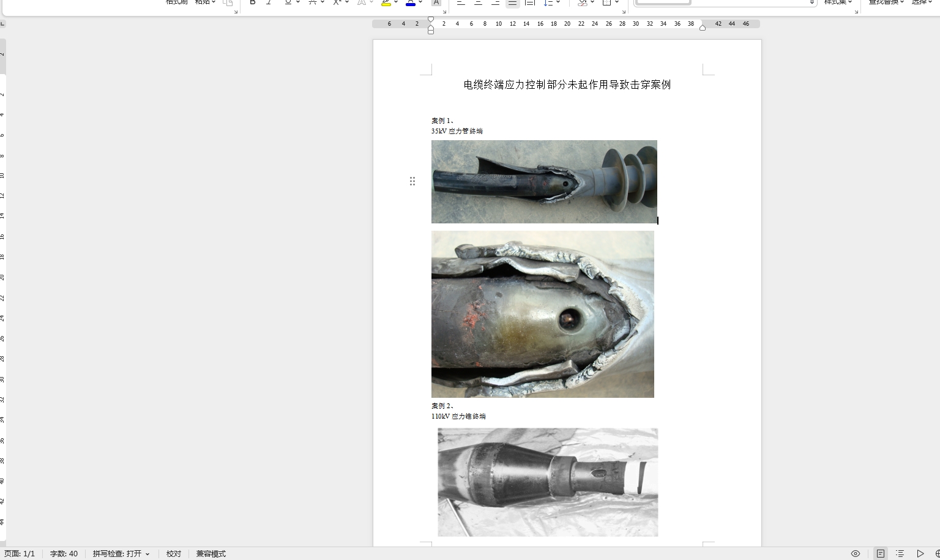The height and width of the screenshot is (560, 940).
Task: Start reading view with play icon
Action: (x=920, y=554)
